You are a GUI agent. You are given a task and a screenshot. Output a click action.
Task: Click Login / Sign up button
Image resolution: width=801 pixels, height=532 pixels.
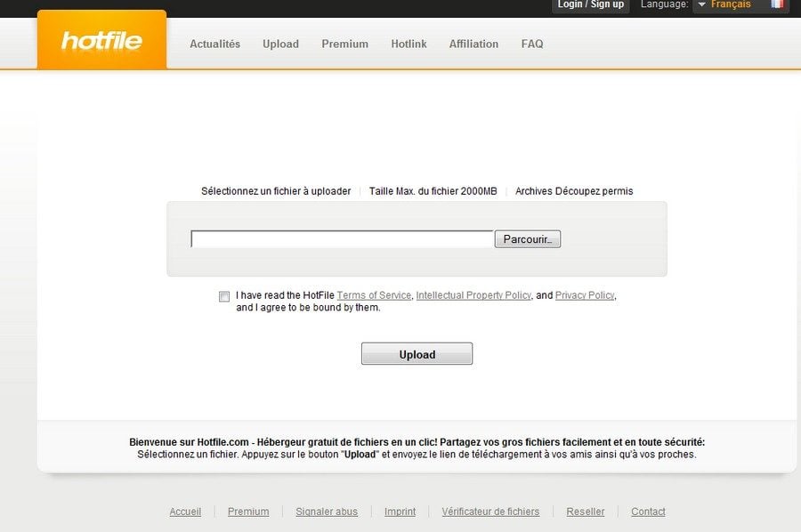click(590, 4)
